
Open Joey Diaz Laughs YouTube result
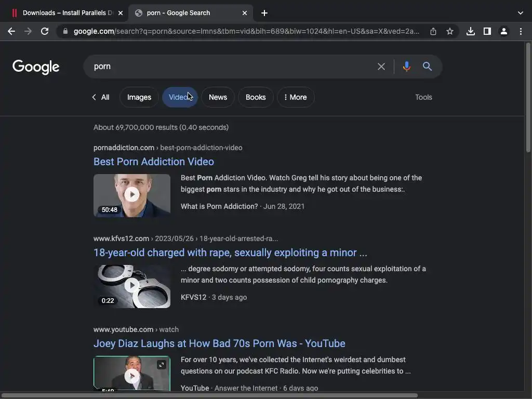point(219,344)
